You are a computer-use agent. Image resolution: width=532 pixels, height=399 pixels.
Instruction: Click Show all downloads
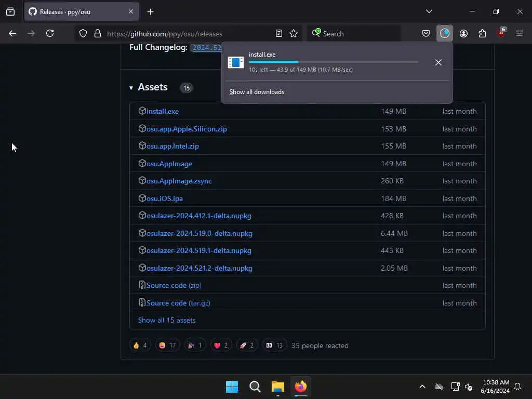point(257,92)
